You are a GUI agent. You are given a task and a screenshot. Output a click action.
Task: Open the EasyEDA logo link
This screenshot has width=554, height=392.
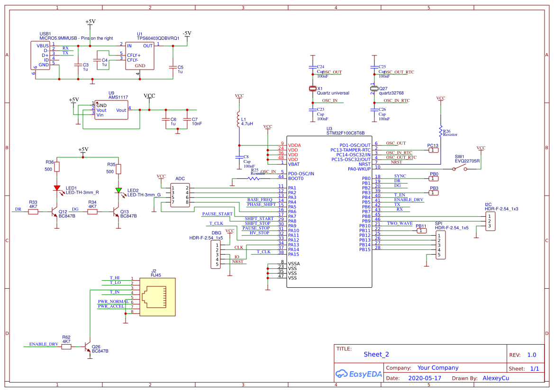click(x=359, y=374)
